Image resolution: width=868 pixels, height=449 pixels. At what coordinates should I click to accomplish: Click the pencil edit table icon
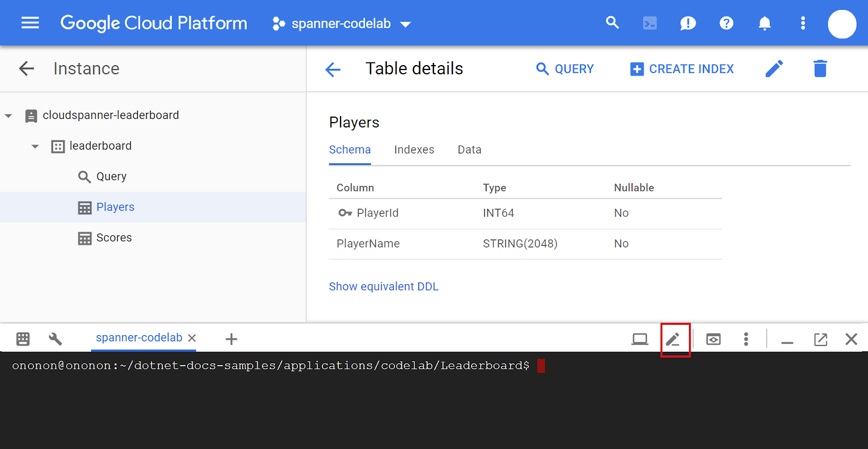774,69
